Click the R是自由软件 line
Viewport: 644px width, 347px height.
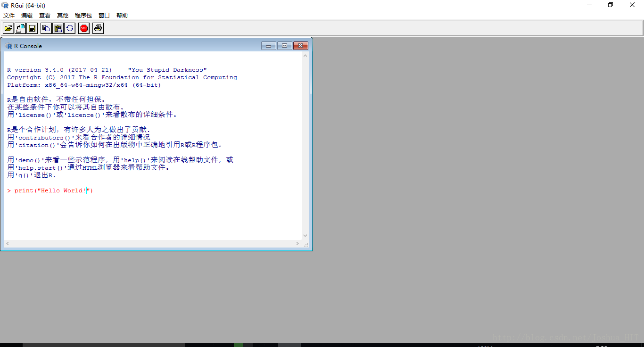57,99
